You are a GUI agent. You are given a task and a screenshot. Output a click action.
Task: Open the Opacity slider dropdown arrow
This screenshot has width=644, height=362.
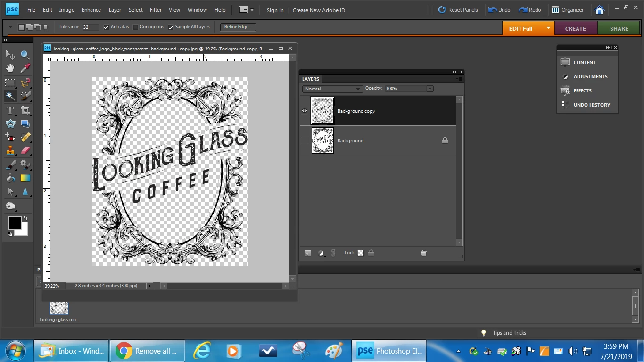429,89
